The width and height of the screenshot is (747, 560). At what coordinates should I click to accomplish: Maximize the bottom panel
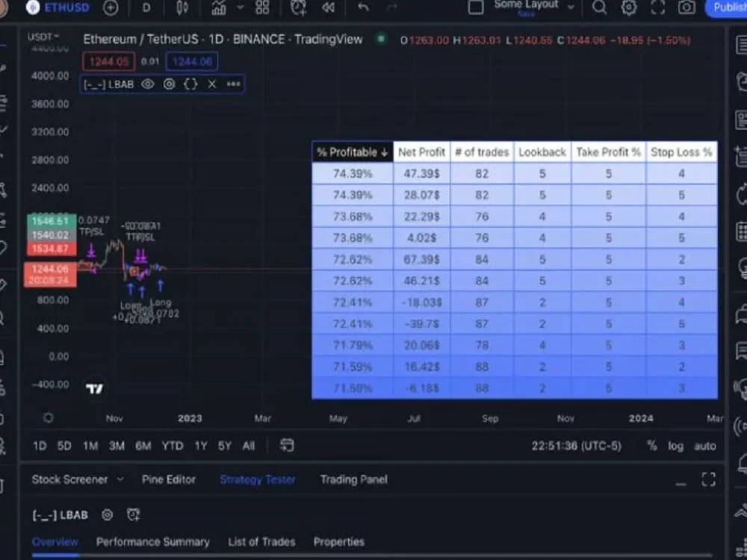coord(708,479)
